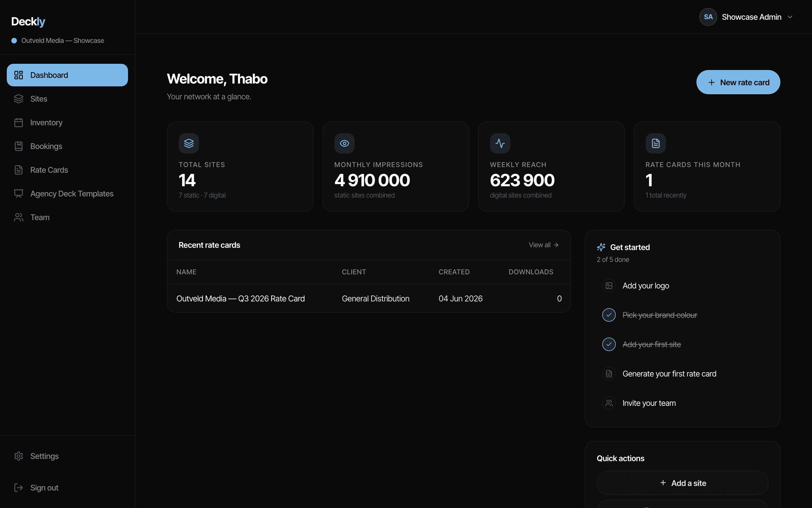Click the View all link
Viewport: 812px width, 508px height.
[x=544, y=245]
